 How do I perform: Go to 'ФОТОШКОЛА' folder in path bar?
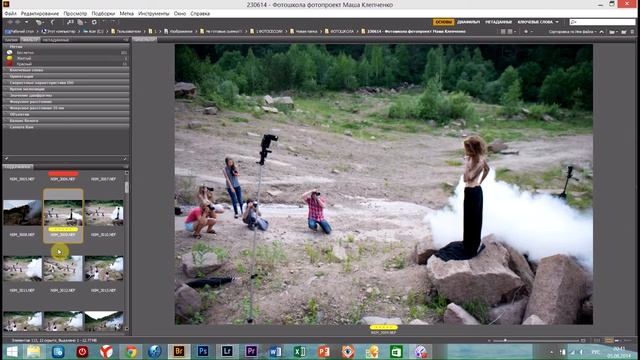(340, 31)
